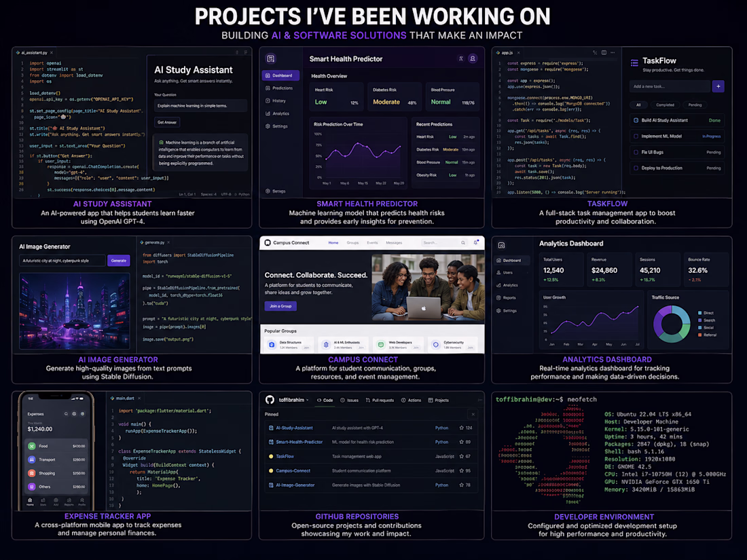Click the 'Your Question' text field
Viewport: 747px width, 560px height.
[x=200, y=106]
